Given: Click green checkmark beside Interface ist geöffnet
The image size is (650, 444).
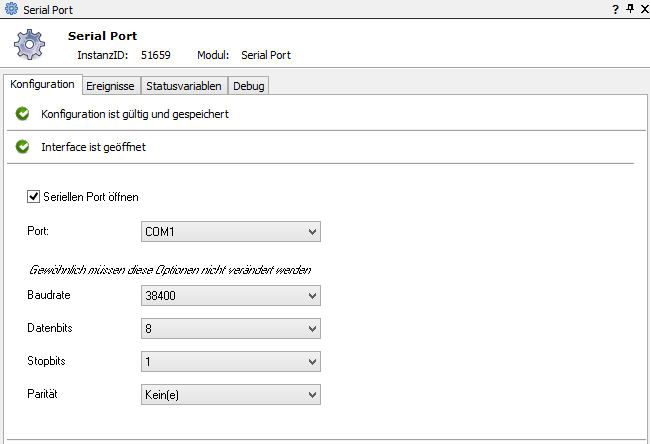Looking at the screenshot, I should (23, 147).
